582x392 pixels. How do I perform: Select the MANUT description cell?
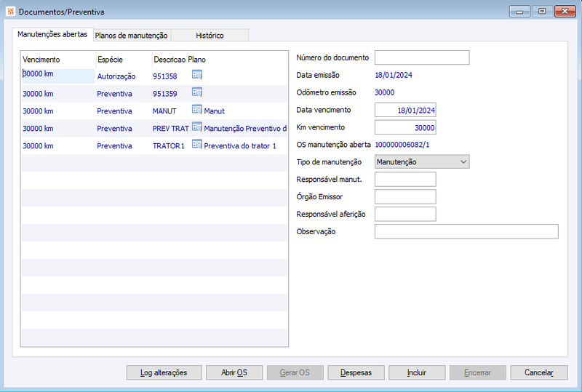(164, 111)
